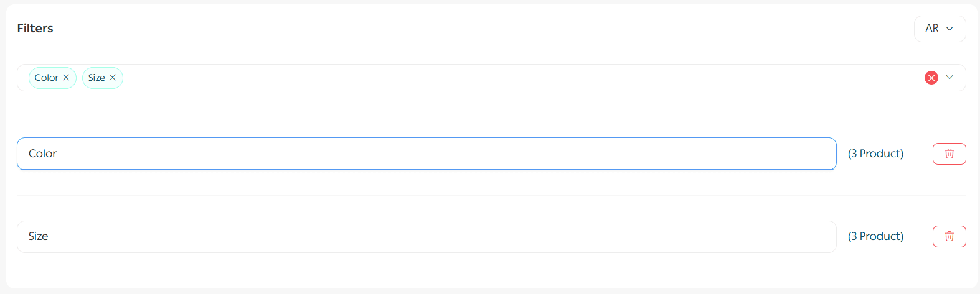The image size is (980, 294).
Task: Expand the filter tags selector chevron
Action: pyautogui.click(x=949, y=78)
